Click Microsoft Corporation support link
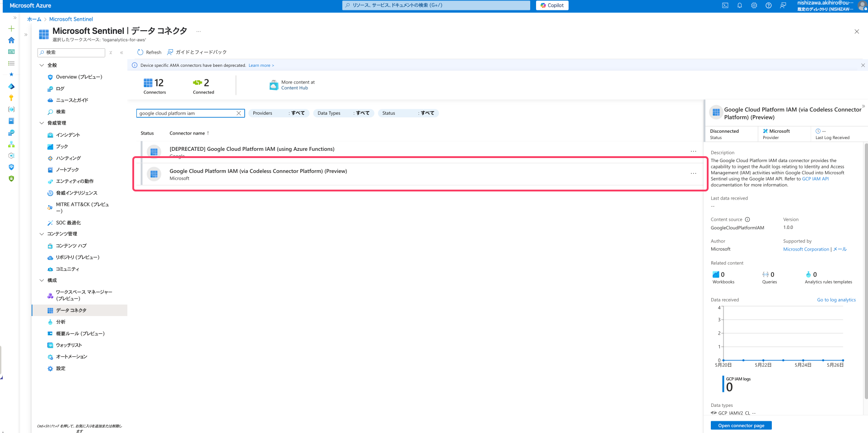Image resolution: width=868 pixels, height=433 pixels. (806, 249)
